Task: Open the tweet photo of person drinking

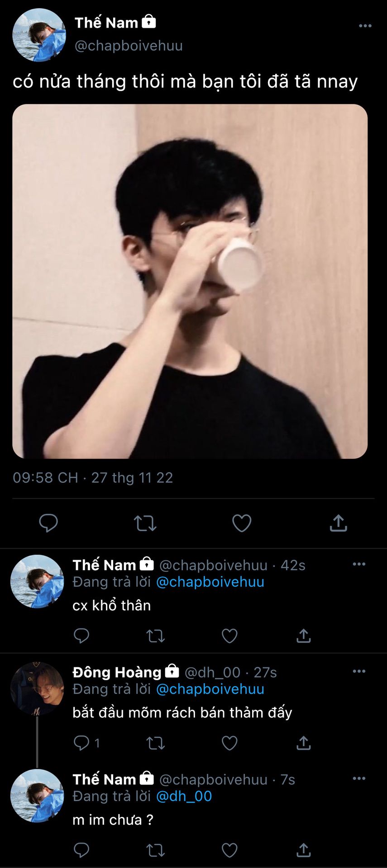Action: tap(190, 281)
